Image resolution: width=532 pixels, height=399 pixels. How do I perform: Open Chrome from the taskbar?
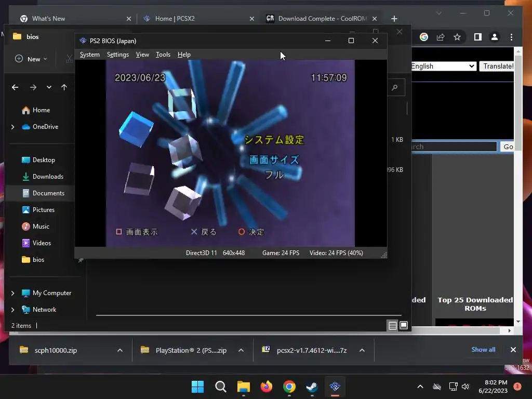click(289, 387)
